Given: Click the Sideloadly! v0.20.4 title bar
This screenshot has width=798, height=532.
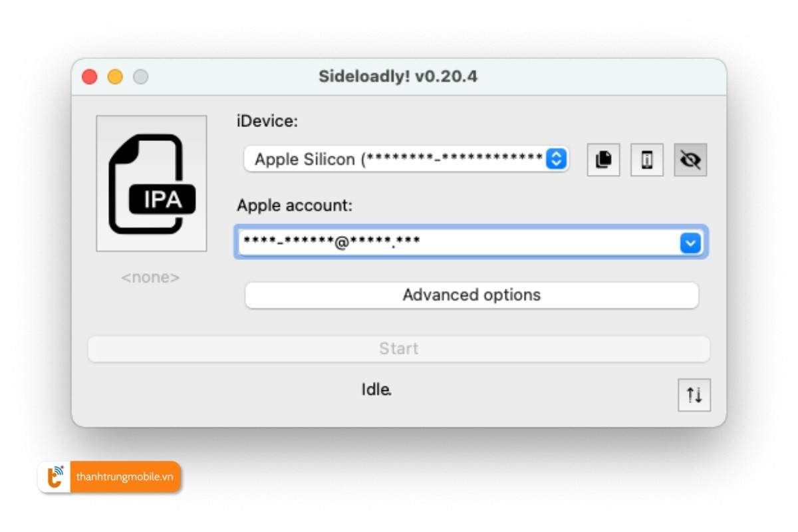Looking at the screenshot, I should coord(399,76).
